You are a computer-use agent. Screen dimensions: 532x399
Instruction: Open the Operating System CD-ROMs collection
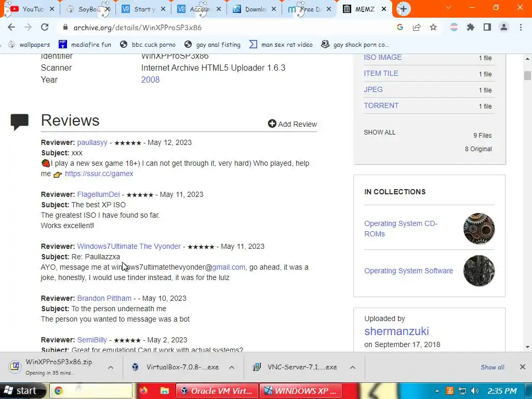click(401, 229)
